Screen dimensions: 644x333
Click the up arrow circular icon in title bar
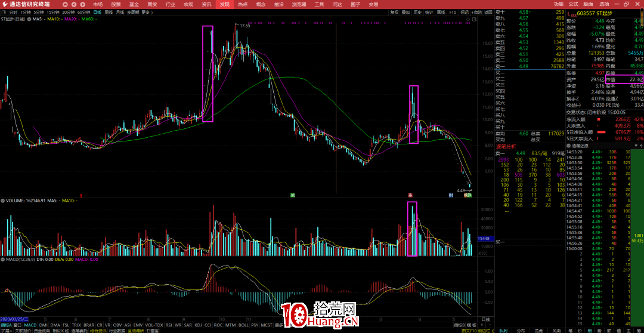[x=66, y=5]
